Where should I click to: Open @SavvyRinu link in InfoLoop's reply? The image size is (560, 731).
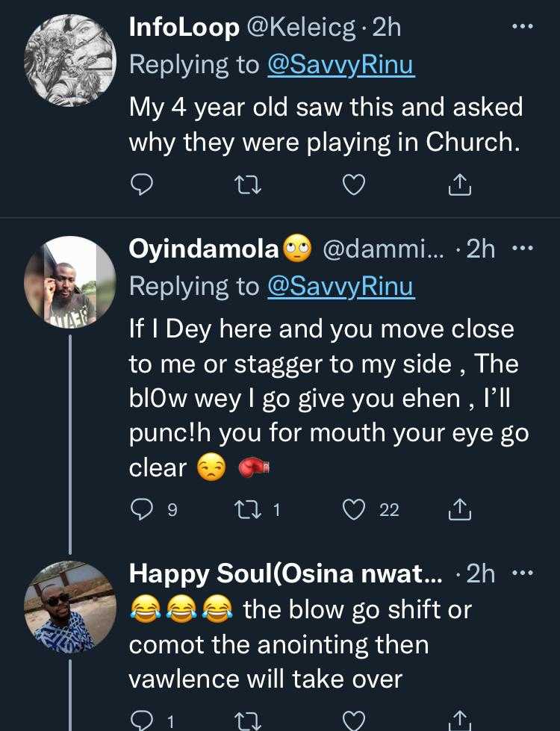340,65
